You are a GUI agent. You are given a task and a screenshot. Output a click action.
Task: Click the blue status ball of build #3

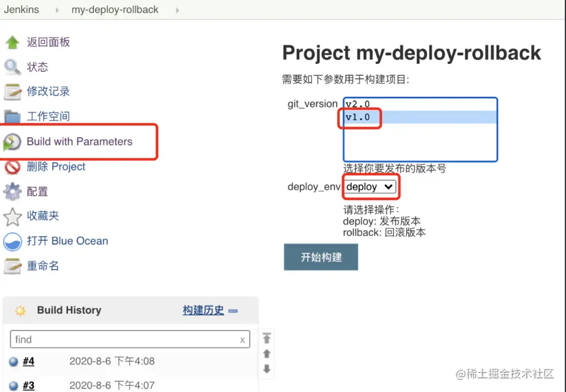click(13, 385)
